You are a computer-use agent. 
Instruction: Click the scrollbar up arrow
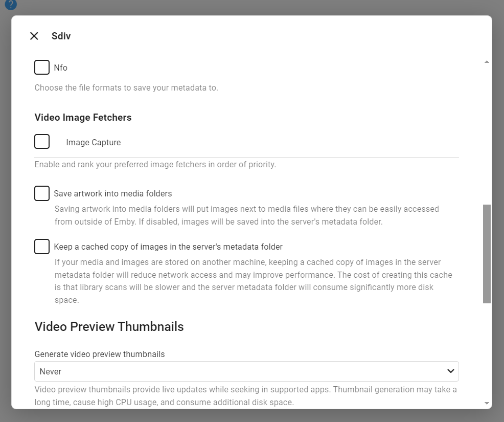tap(487, 62)
